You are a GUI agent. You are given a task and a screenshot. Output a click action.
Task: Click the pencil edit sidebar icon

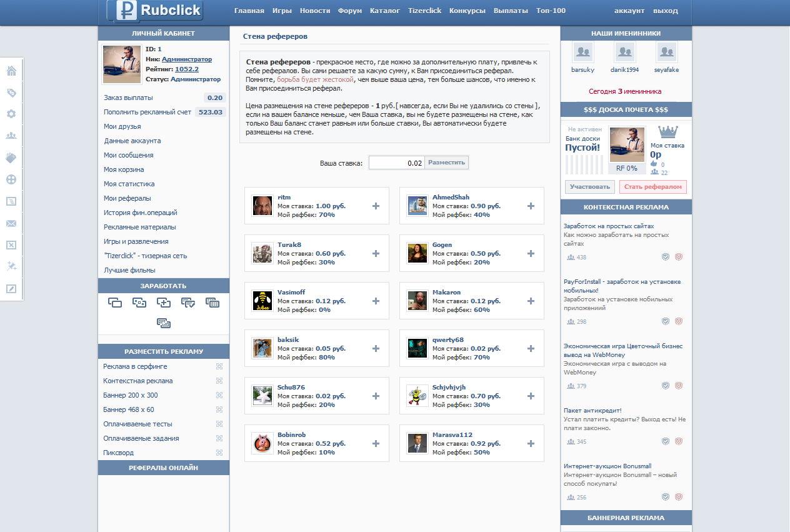pos(11,288)
